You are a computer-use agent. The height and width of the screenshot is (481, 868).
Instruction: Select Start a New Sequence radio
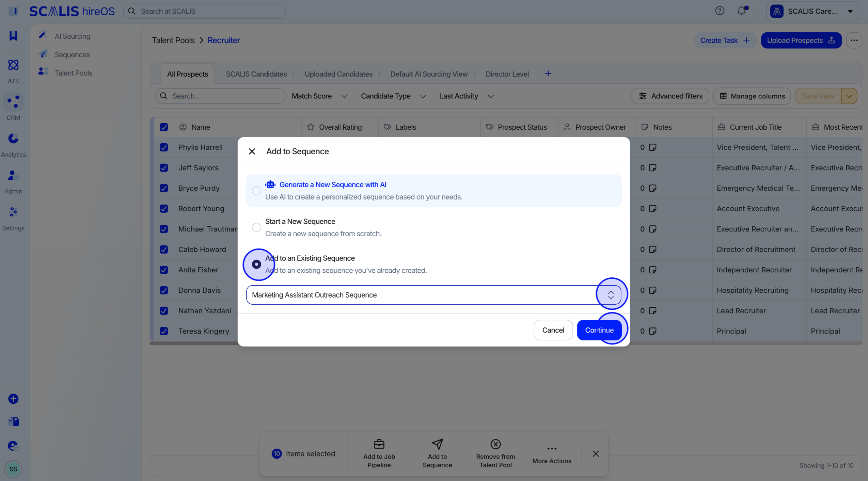256,227
